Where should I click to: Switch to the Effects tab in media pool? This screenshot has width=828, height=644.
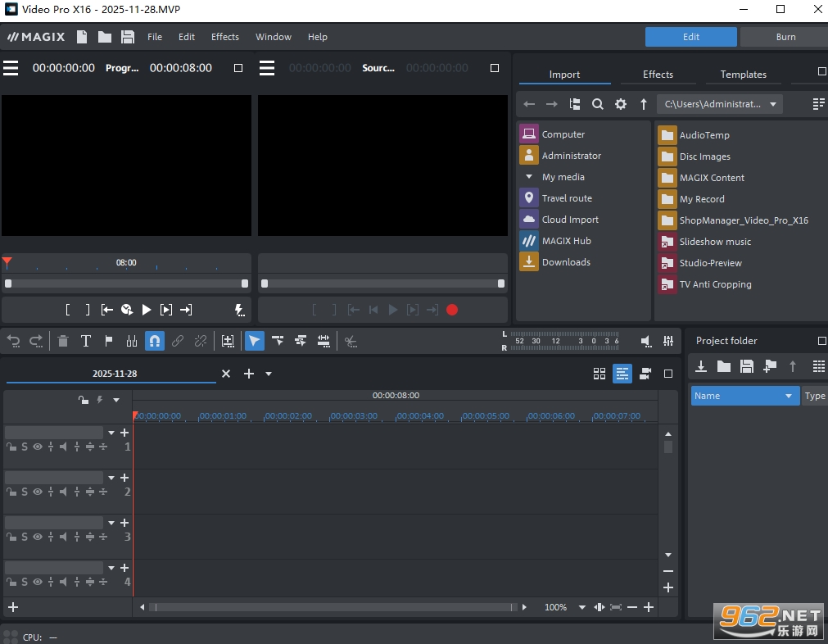click(x=658, y=75)
